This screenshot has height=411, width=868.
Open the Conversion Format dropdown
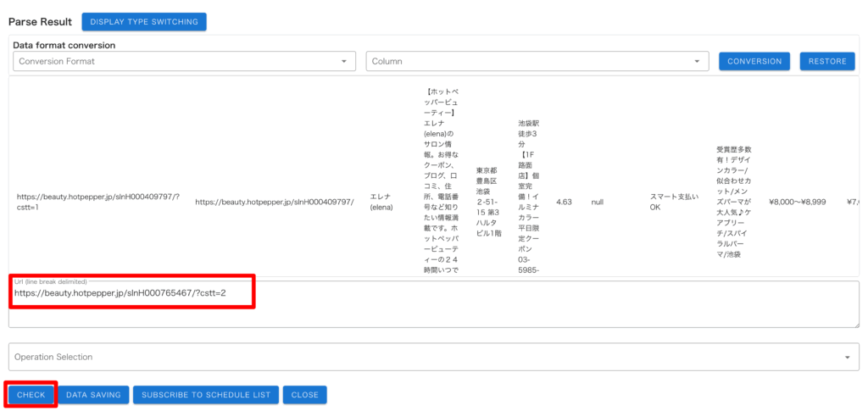click(x=185, y=61)
